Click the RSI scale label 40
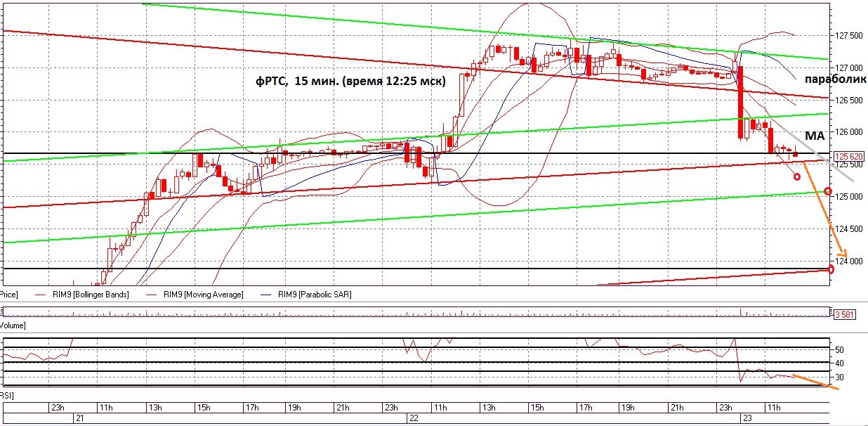The image size is (868, 426). coord(838,363)
